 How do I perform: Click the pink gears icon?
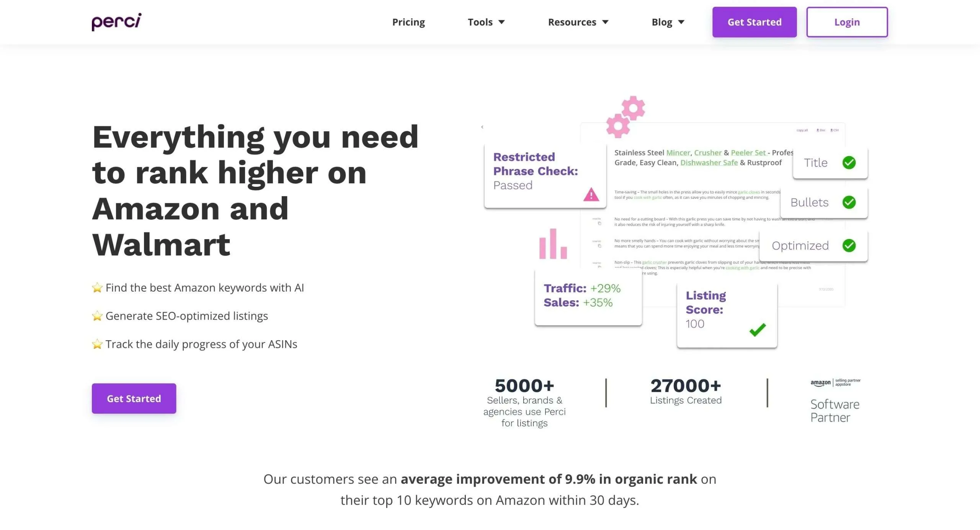coord(626,117)
